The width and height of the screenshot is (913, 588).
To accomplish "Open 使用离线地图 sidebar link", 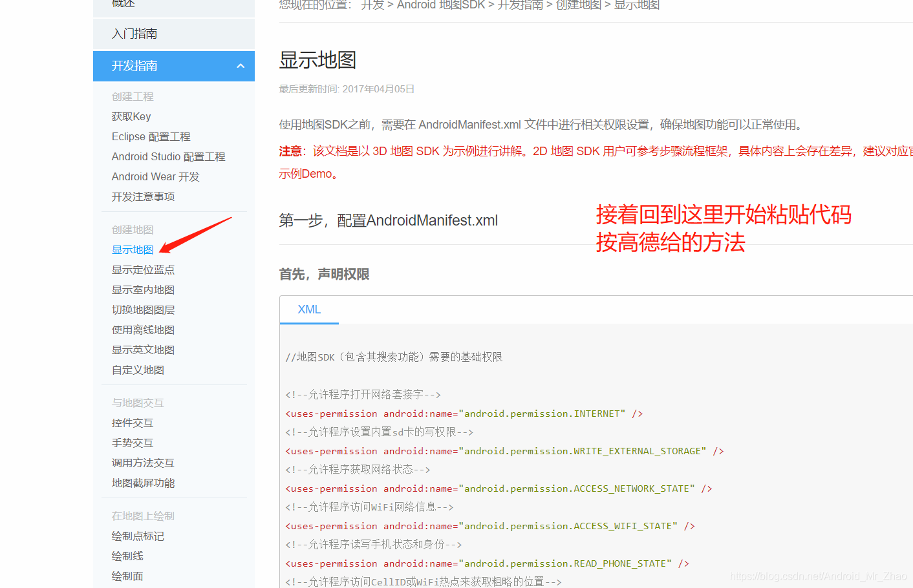I will (143, 330).
